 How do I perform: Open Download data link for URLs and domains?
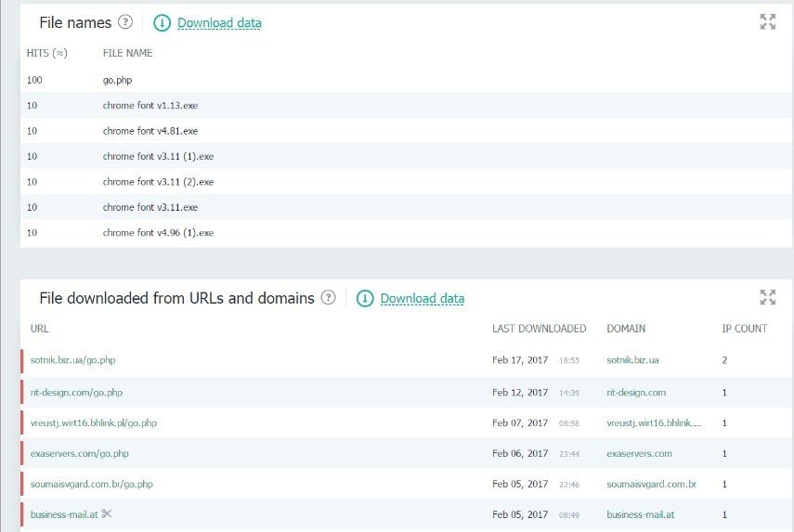(423, 299)
